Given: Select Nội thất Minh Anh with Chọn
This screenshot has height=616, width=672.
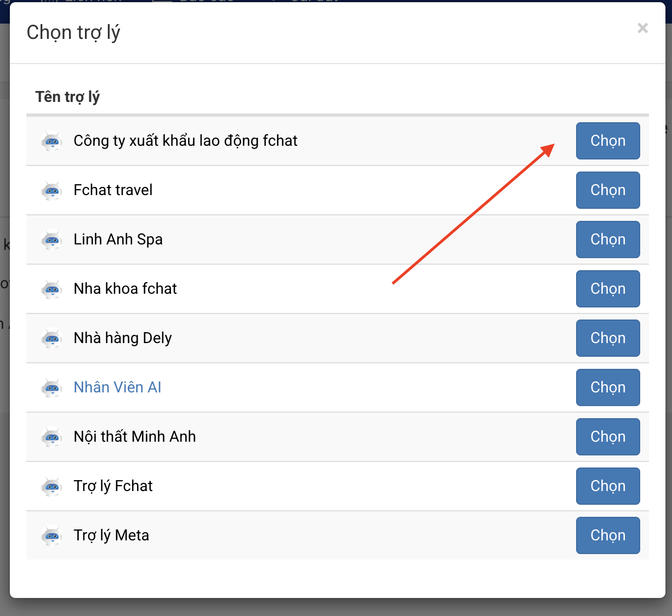Looking at the screenshot, I should [x=607, y=437].
